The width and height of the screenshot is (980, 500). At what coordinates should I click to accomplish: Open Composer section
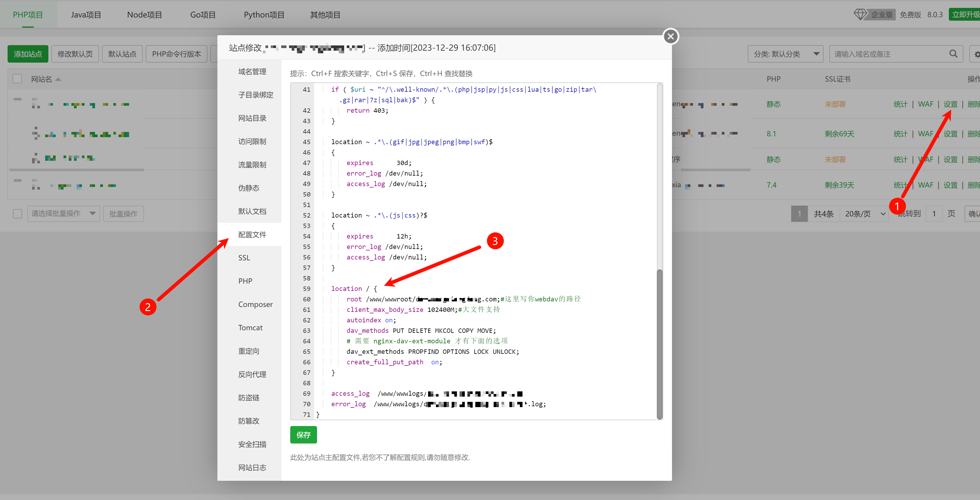[x=255, y=305]
